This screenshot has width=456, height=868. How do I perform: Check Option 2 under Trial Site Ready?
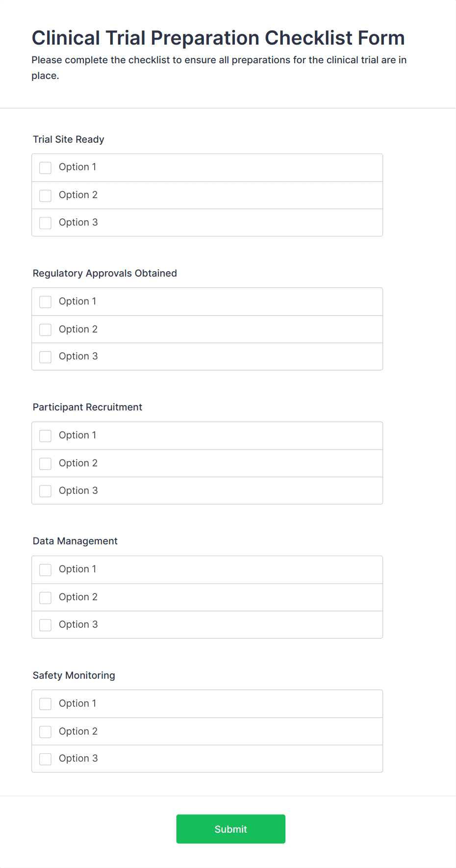click(x=45, y=195)
